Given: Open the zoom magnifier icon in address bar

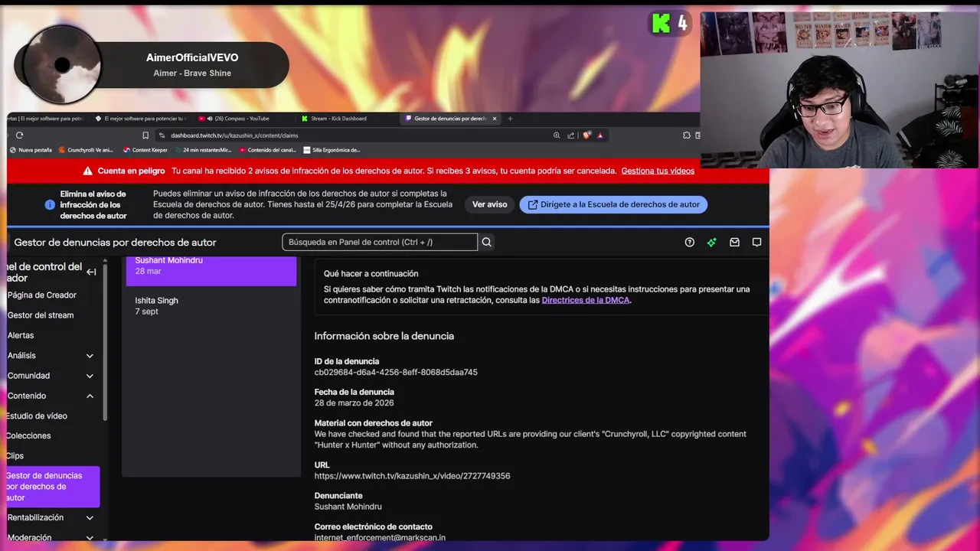Looking at the screenshot, I should [x=557, y=135].
